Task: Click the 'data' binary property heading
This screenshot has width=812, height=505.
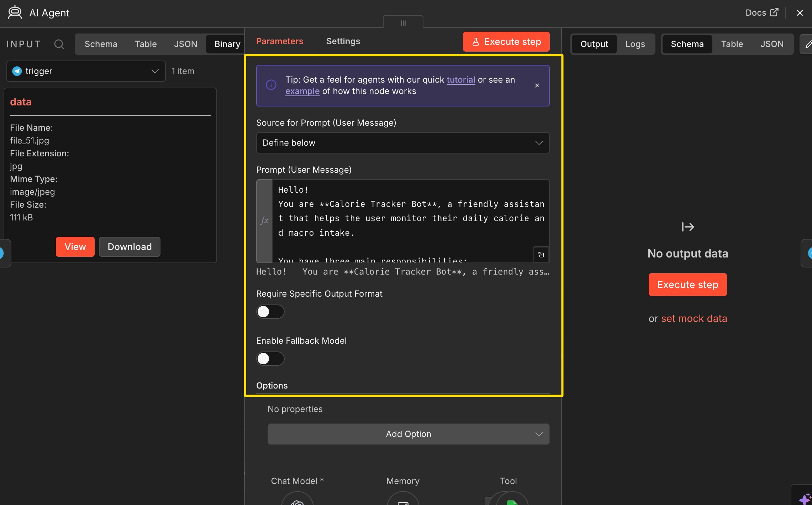Action: (21, 102)
